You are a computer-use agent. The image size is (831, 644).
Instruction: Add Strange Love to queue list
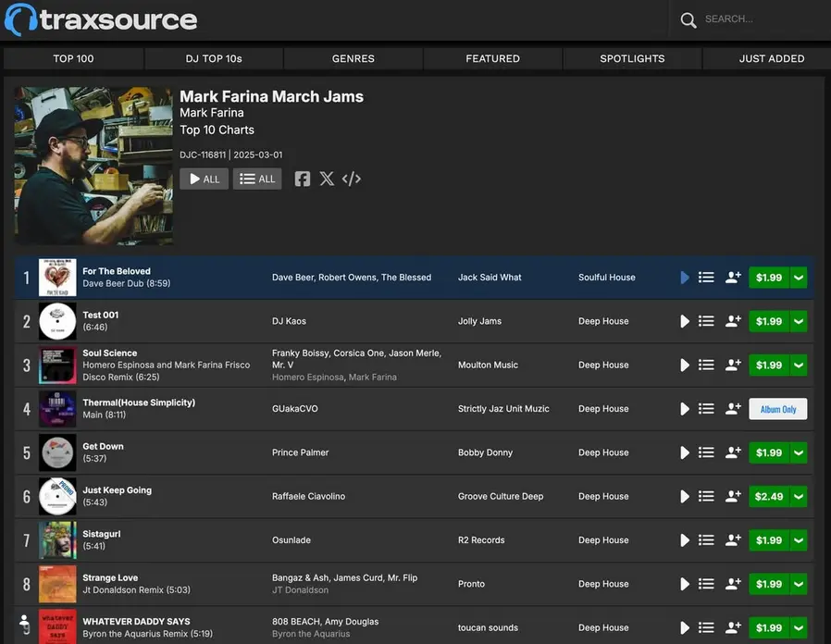(x=706, y=584)
